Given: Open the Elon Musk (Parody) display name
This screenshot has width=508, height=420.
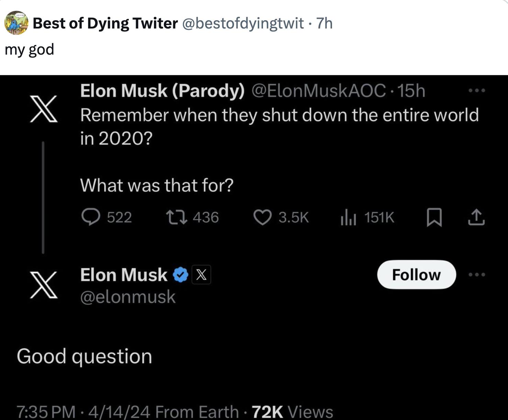Looking at the screenshot, I should pos(162,91).
